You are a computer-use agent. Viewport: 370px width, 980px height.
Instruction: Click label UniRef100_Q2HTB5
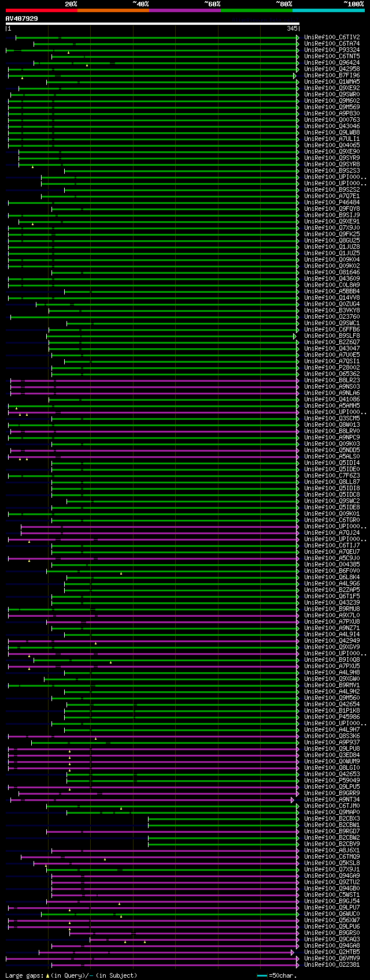tap(332, 952)
